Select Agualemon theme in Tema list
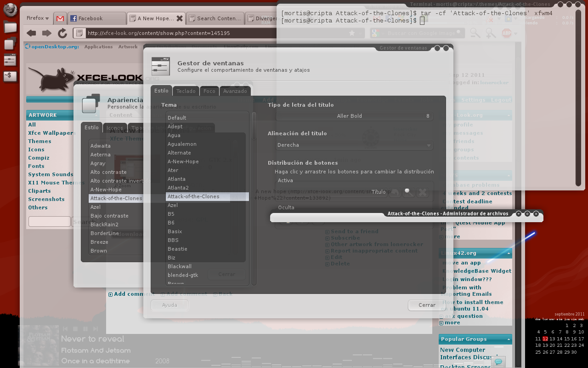This screenshot has height=368, width=588. 207,144
